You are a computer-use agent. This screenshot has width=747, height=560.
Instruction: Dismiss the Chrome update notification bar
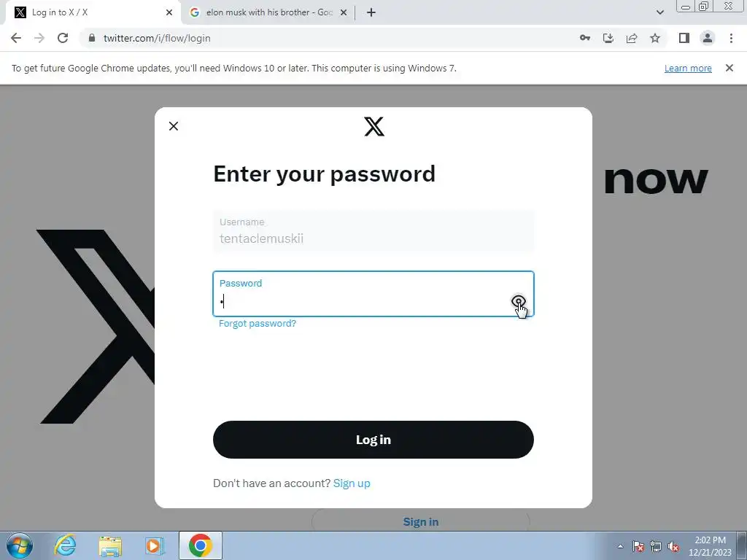coord(729,68)
